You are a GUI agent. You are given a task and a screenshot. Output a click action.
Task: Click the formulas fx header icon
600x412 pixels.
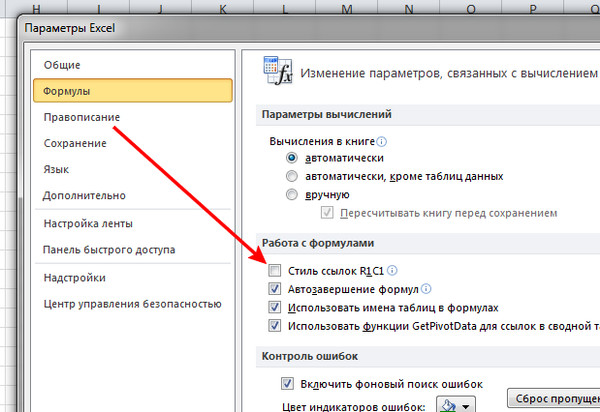click(278, 70)
